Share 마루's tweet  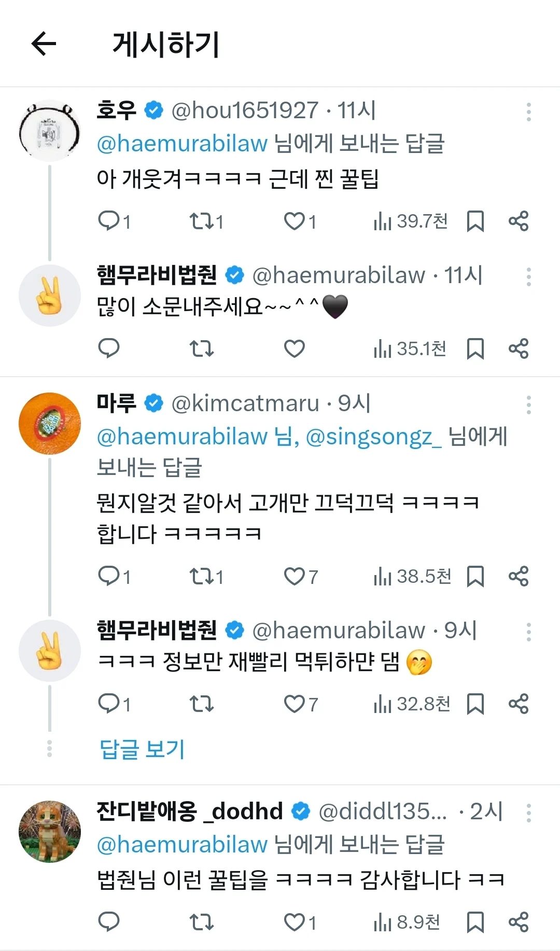(518, 576)
